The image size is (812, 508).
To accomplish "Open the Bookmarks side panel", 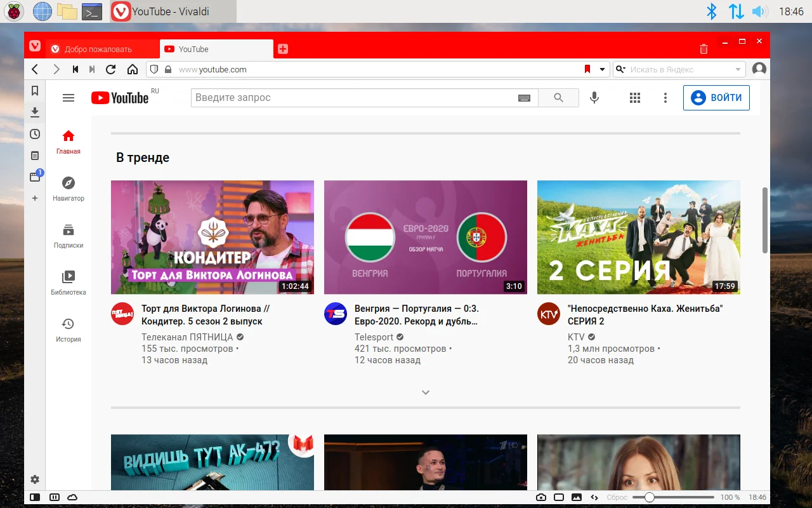I will click(35, 91).
